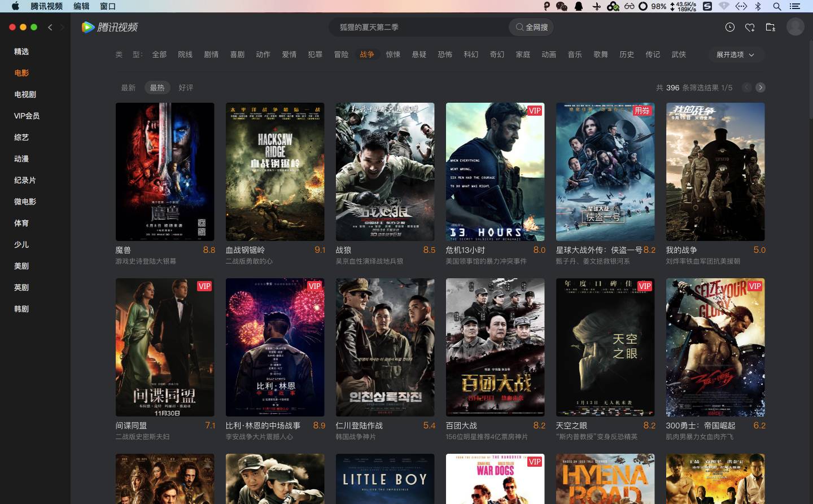Select 纪录片 in sidebar
Screen dimensions: 813x504
point(25,180)
